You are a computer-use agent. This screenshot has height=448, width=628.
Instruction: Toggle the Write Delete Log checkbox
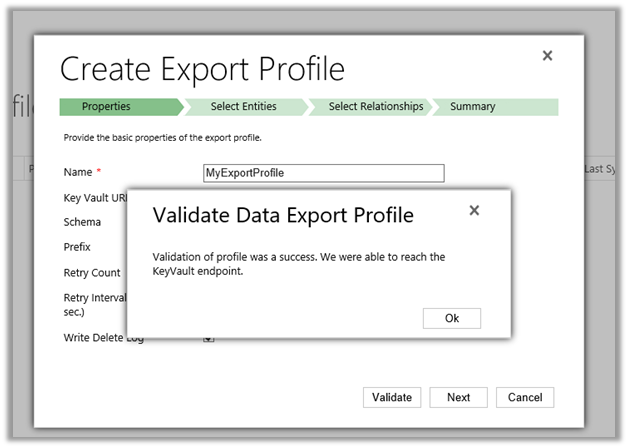pos(209,339)
